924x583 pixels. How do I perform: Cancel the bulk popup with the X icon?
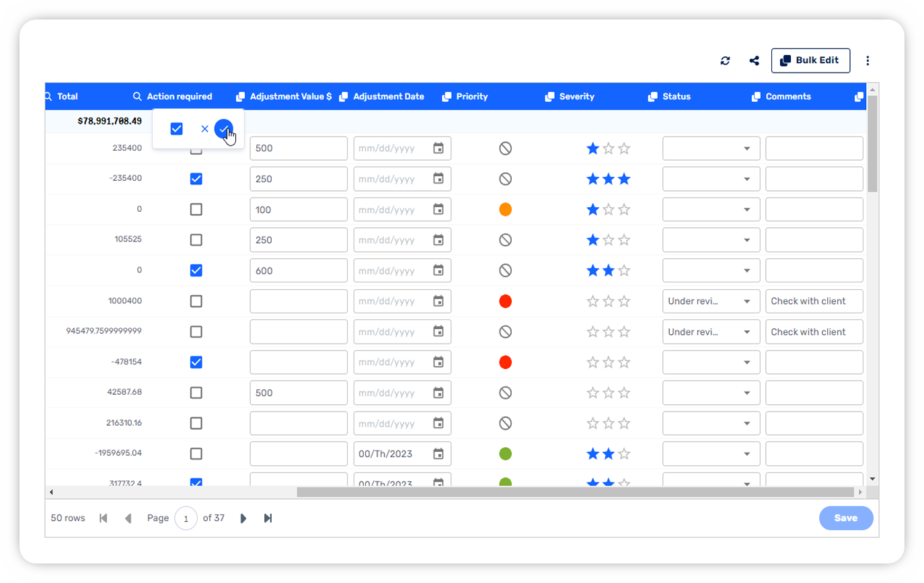[x=204, y=128]
